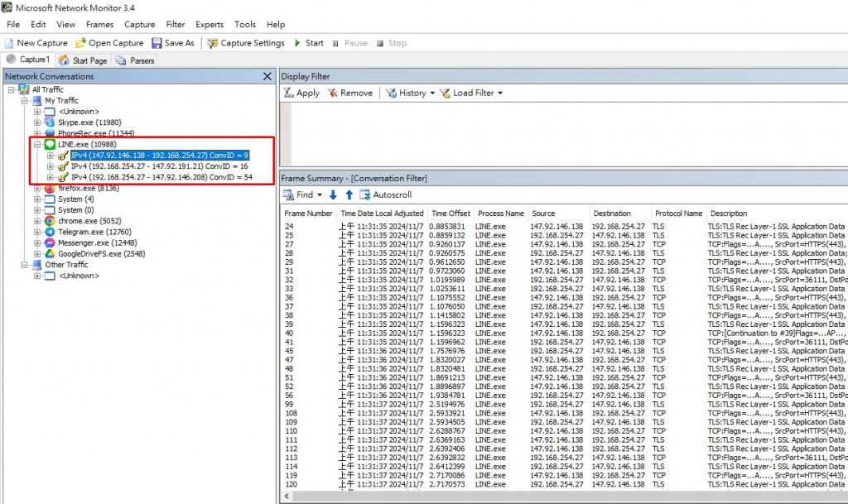Expand the chrome.exe (5052) node
Viewport: 848px width, 504px height.
(37, 221)
